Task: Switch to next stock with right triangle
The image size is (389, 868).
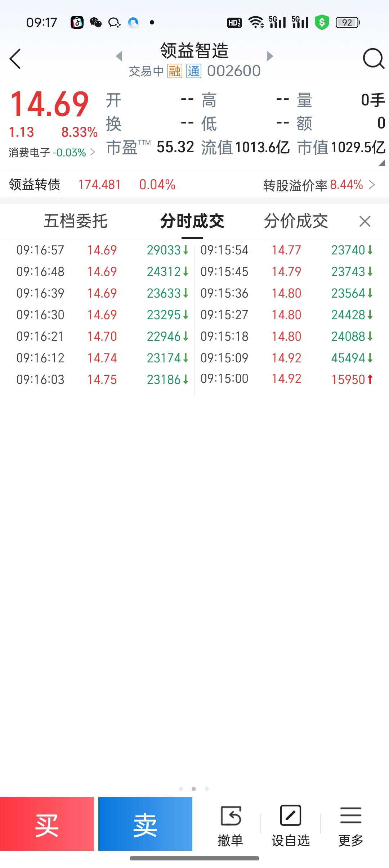Action: [x=270, y=56]
